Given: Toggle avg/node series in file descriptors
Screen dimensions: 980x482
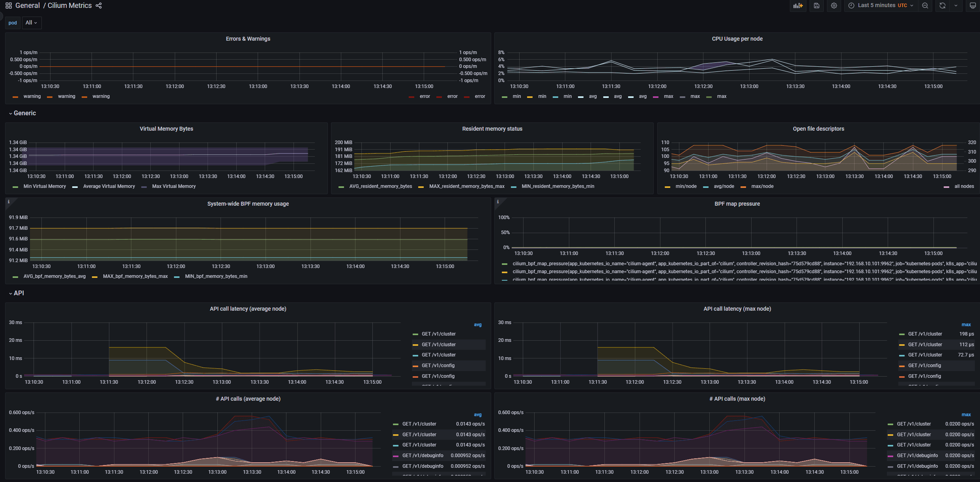Looking at the screenshot, I should click(724, 186).
